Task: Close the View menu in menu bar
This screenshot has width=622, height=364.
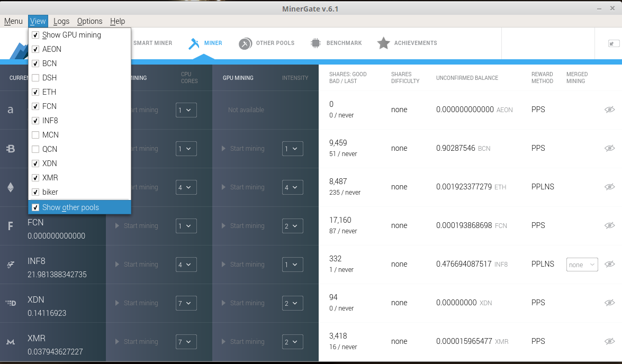Action: (38, 21)
